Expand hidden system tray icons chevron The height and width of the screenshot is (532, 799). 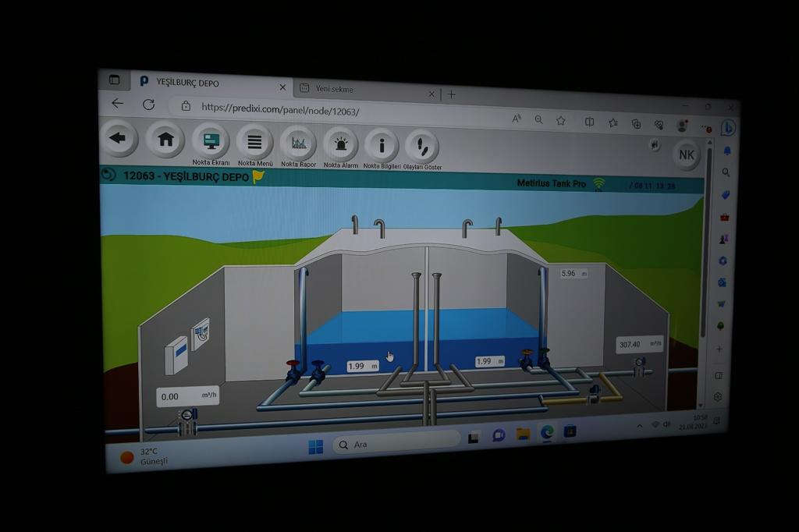click(x=640, y=425)
